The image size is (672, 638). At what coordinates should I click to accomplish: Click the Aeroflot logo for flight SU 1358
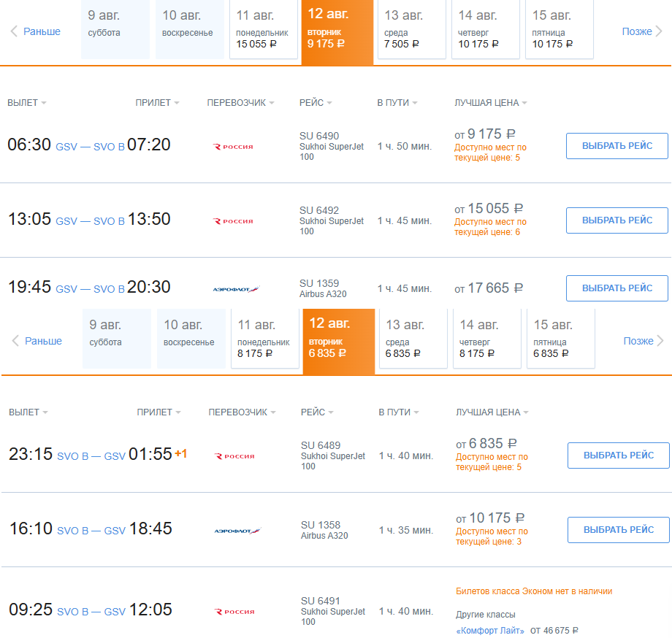pyautogui.click(x=237, y=531)
